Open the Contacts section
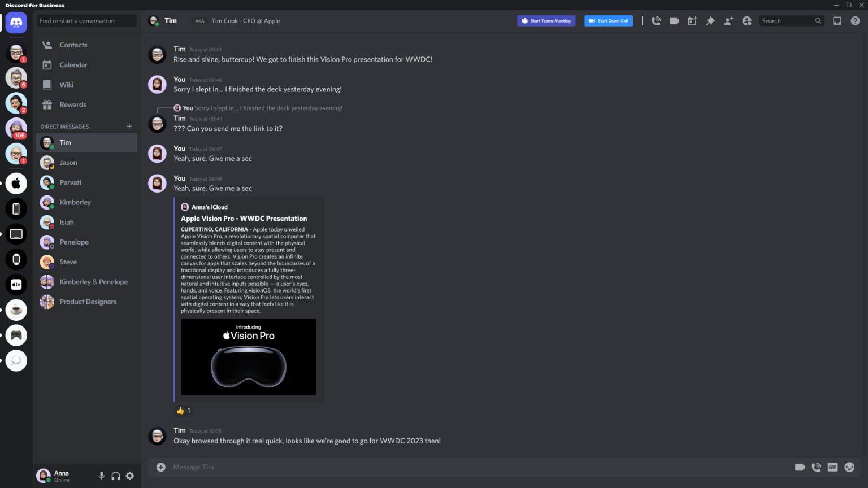The image size is (868, 488). [x=73, y=45]
